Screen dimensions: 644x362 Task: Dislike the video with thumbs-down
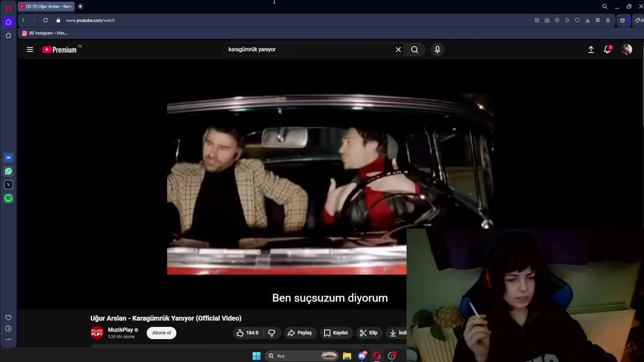click(272, 333)
